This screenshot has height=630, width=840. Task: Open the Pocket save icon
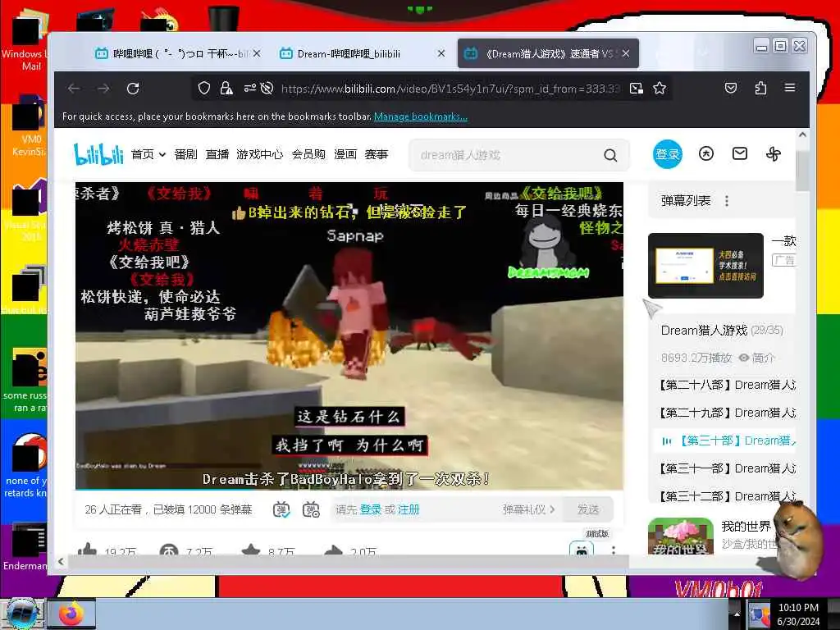[x=731, y=88]
